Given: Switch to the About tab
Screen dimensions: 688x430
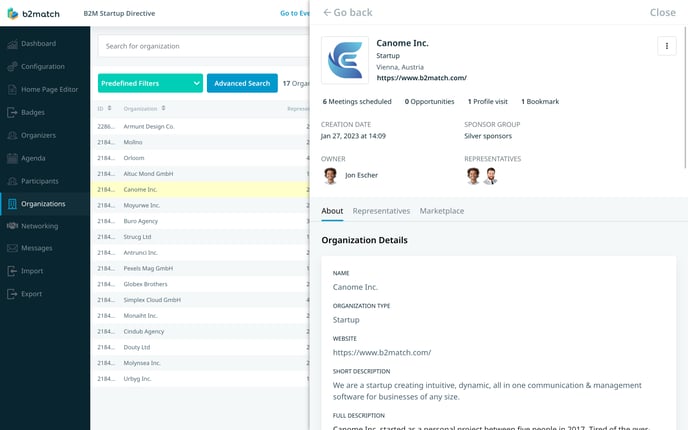Looking at the screenshot, I should pos(332,211).
